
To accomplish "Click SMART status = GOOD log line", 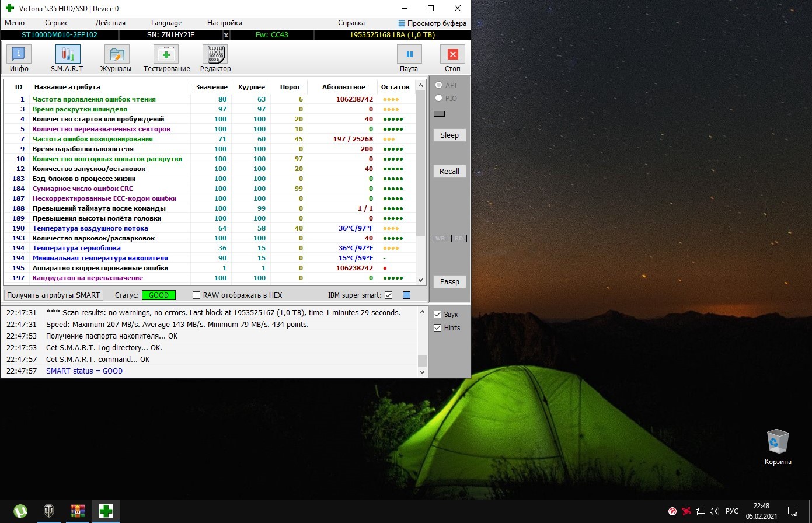I will click(84, 371).
